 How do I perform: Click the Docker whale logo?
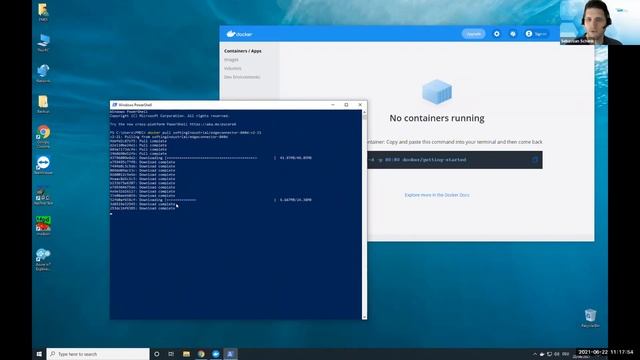click(x=239, y=34)
